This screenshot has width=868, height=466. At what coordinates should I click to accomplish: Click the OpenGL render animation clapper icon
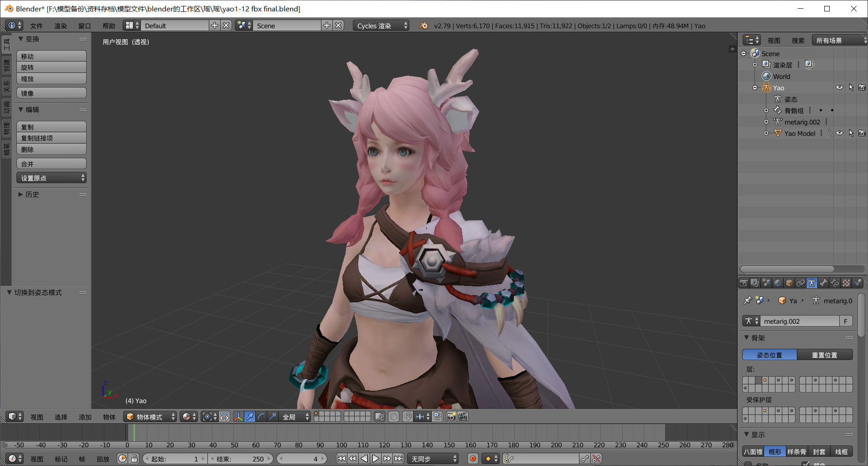[x=463, y=417]
